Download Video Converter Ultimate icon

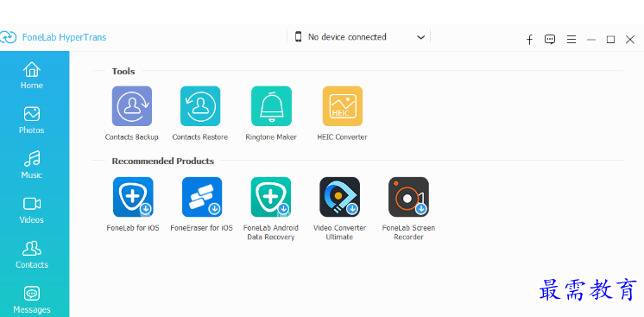pos(339,197)
